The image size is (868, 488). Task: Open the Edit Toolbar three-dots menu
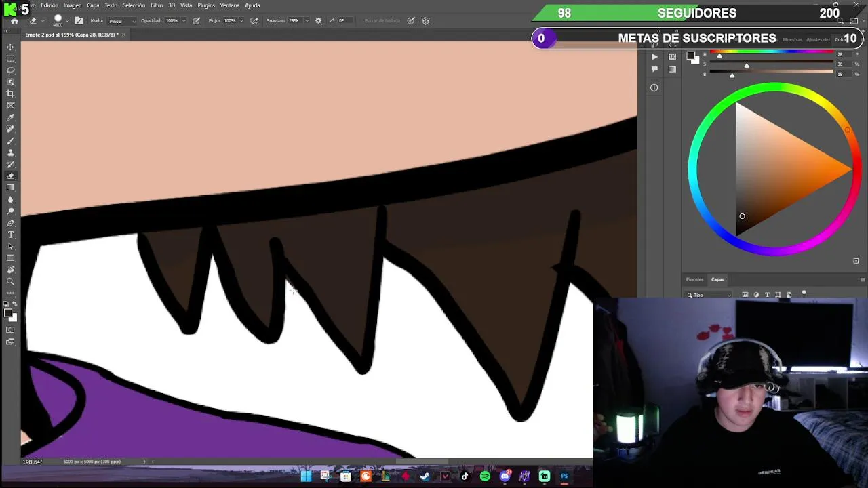pos(11,293)
